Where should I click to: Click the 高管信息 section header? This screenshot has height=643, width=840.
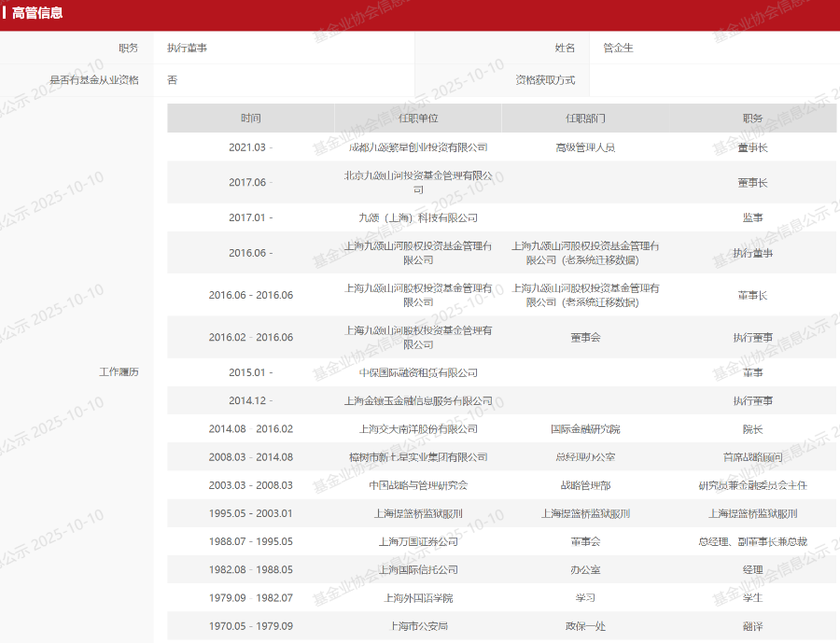(37, 13)
